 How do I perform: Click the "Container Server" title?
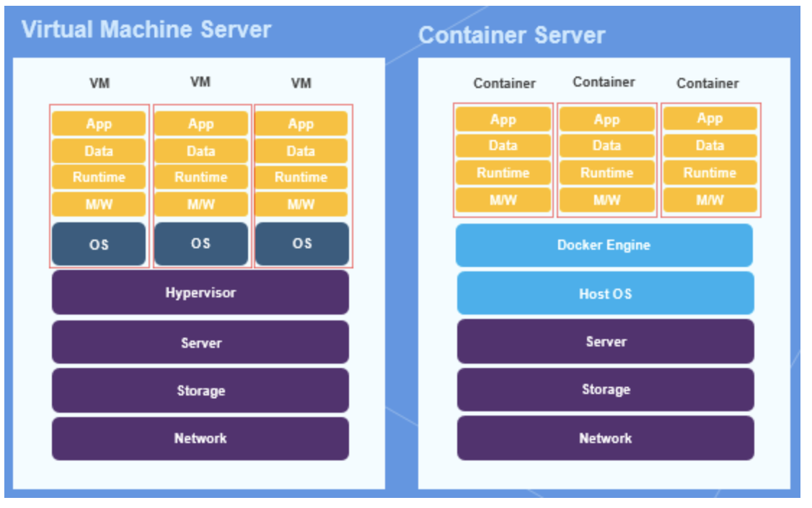[511, 35]
